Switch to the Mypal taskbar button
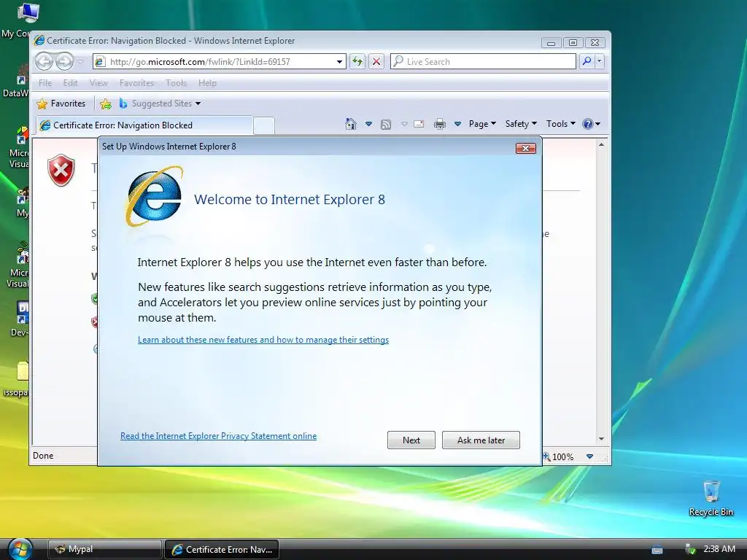Screen dimensions: 747x560 pyautogui.click(x=105, y=549)
